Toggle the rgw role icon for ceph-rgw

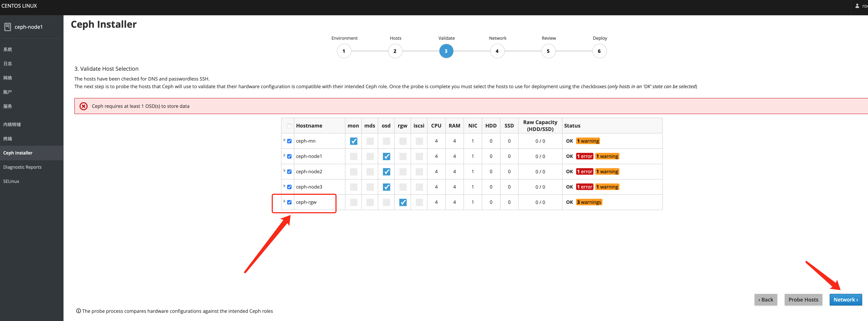point(403,202)
